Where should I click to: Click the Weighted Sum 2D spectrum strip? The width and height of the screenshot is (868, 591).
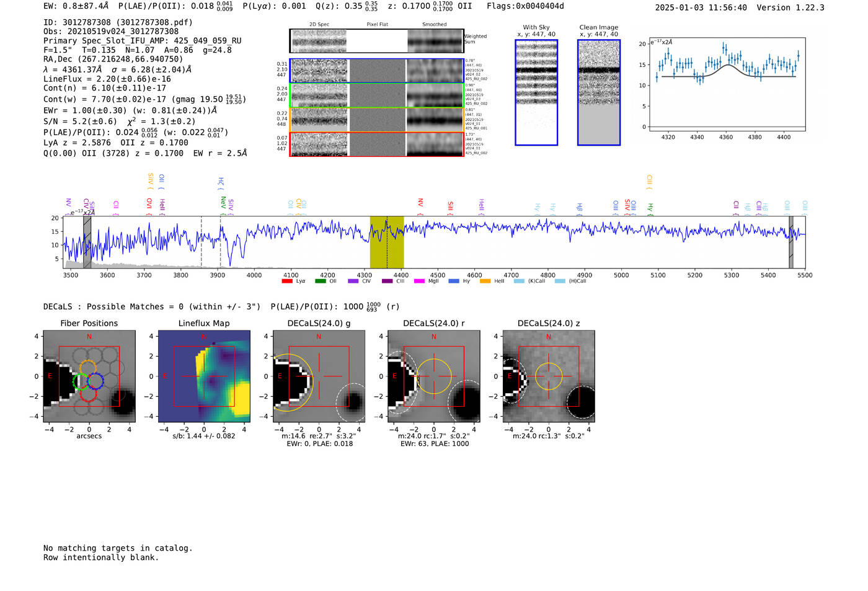click(376, 41)
